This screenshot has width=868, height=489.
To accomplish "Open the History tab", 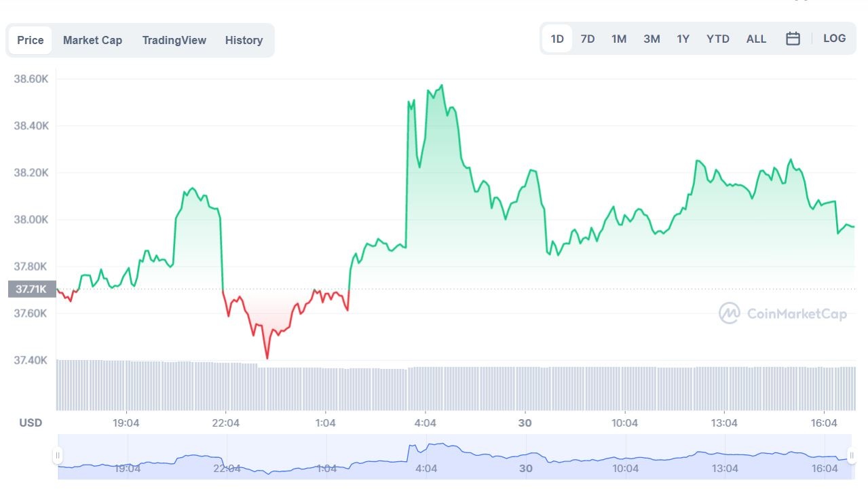I will click(x=244, y=40).
